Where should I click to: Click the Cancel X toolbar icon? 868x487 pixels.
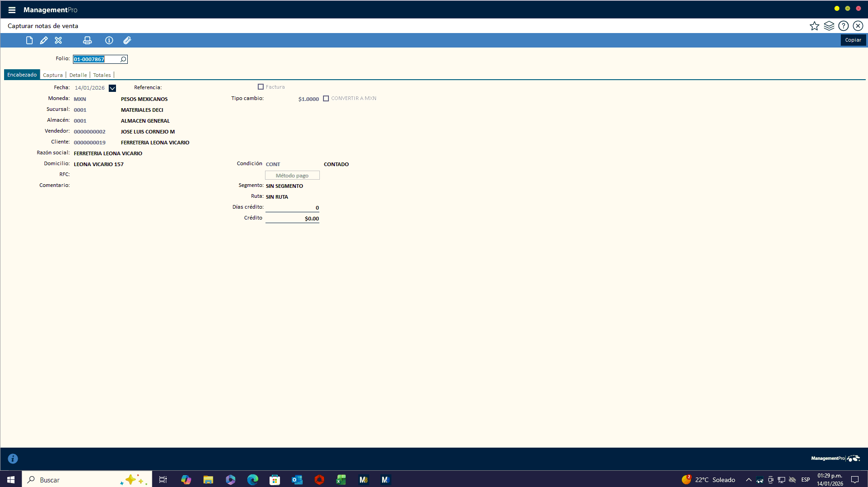[x=58, y=40]
